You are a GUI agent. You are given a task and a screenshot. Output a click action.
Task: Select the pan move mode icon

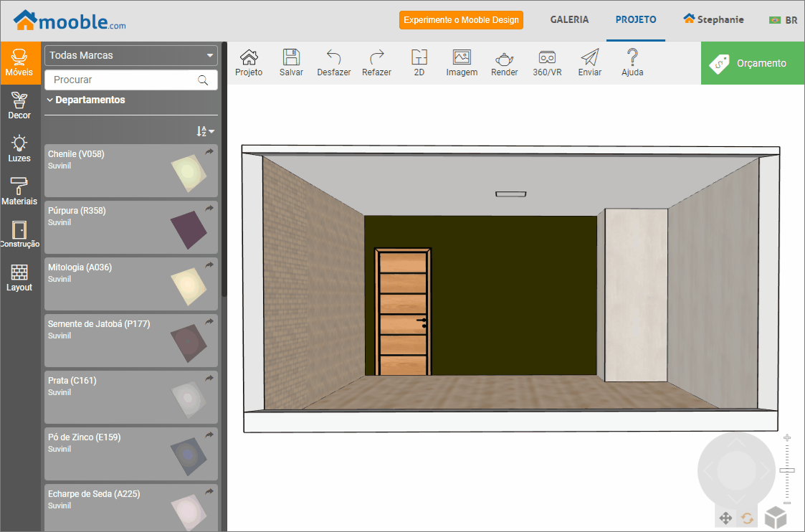coord(725,518)
